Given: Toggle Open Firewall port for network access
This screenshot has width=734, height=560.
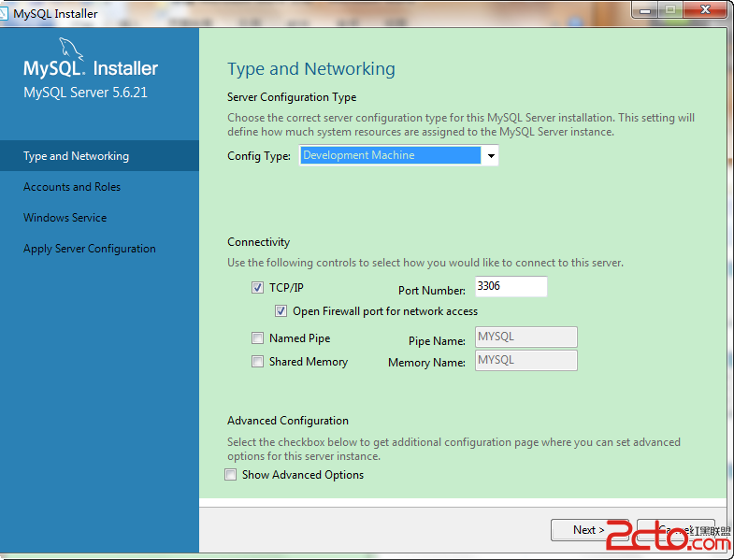Looking at the screenshot, I should pos(281,311).
